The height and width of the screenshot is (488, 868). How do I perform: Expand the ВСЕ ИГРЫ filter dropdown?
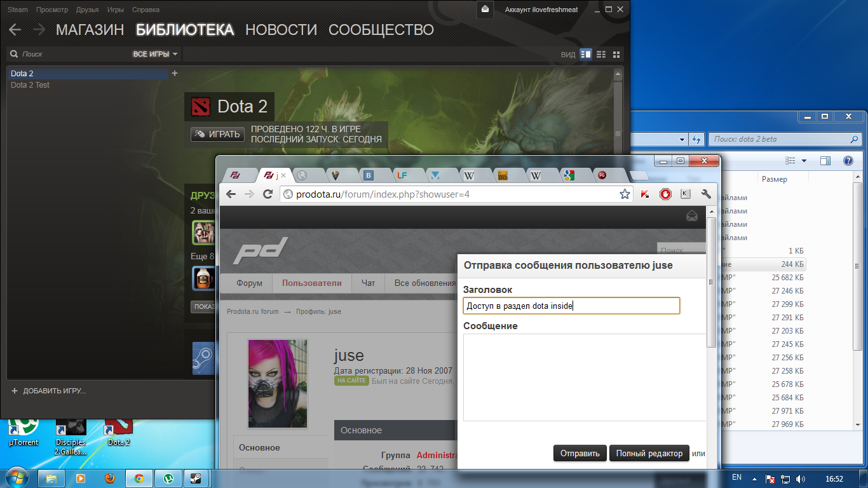coord(155,55)
